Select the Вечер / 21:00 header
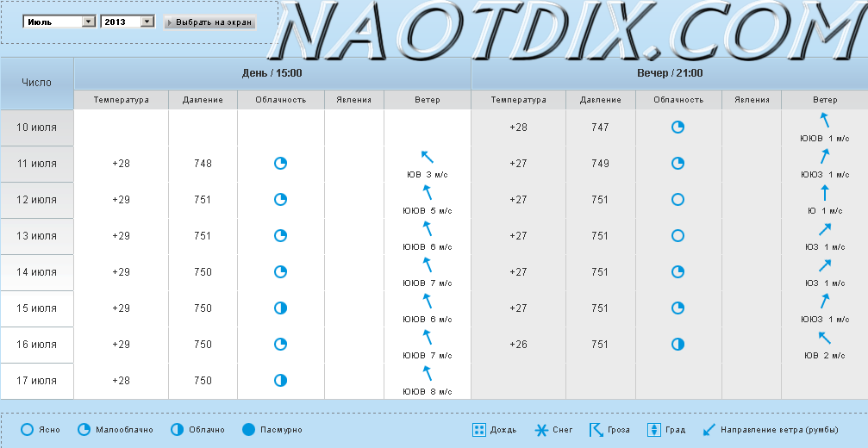The width and height of the screenshot is (868, 448). (669, 74)
